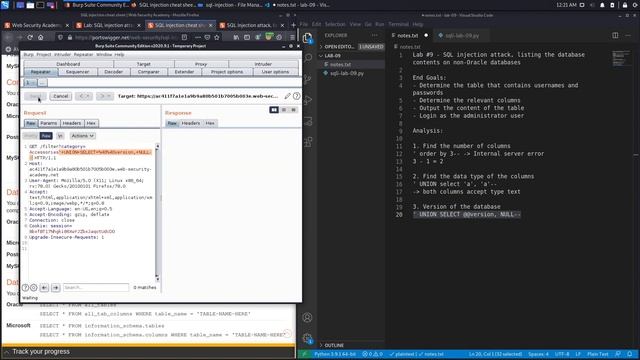640x360 pixels.
Task: Open Headers tab in Burp response
Action: [x=191, y=123]
